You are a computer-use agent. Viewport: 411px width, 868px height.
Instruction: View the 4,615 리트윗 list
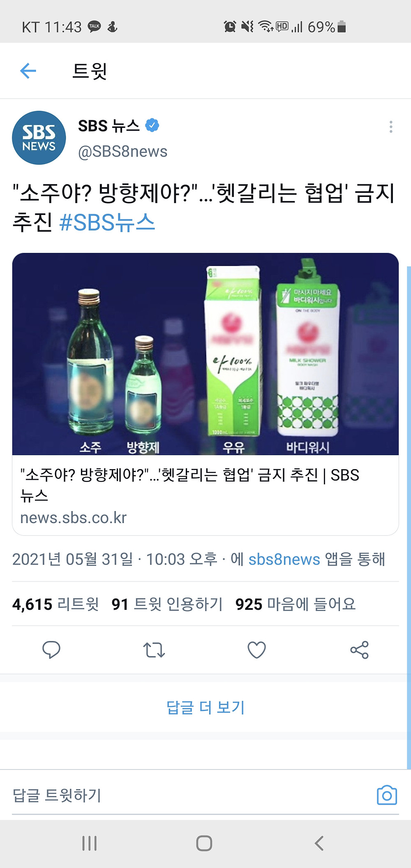point(55,604)
